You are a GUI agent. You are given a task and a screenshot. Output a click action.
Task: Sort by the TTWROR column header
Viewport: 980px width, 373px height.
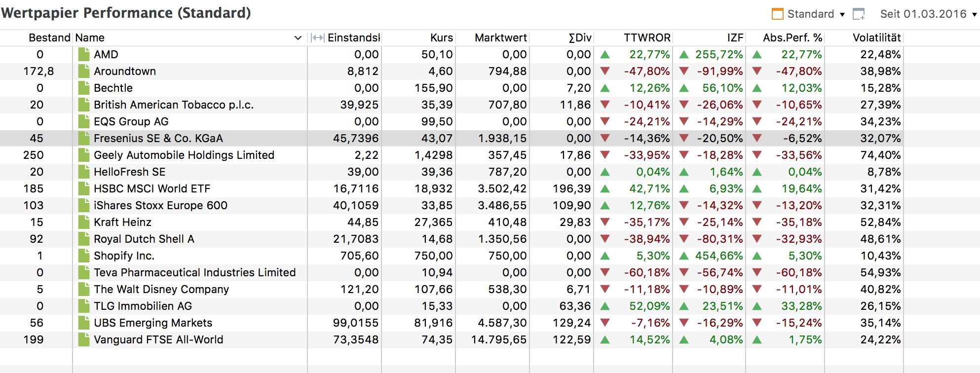(x=646, y=38)
